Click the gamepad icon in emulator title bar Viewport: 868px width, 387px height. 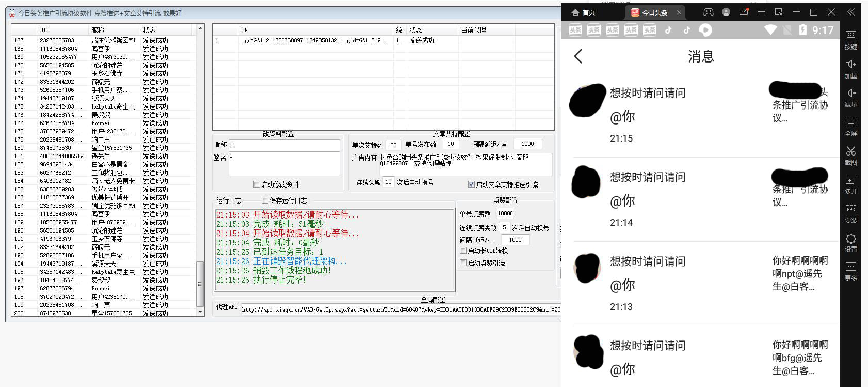[x=709, y=12]
